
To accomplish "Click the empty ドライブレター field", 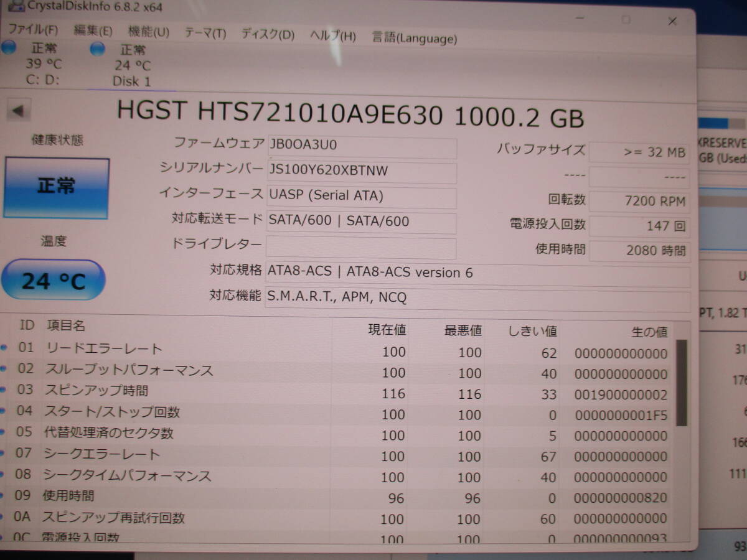I will pos(362,247).
